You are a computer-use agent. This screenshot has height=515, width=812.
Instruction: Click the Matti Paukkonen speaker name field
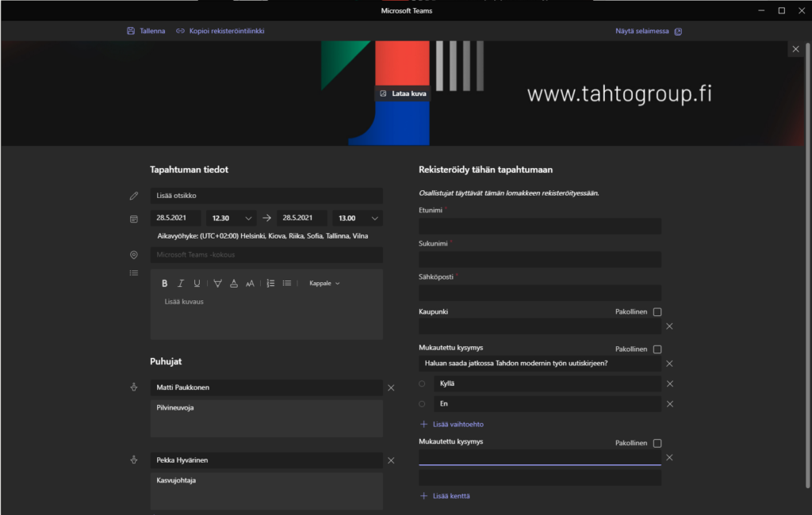tap(266, 387)
